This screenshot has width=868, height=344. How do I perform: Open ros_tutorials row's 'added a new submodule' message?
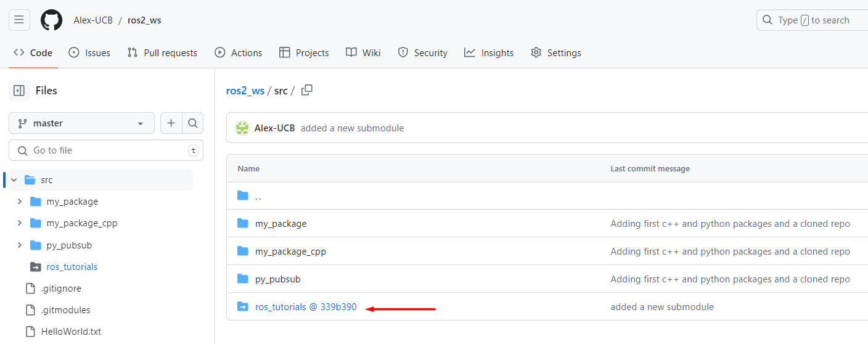pos(662,307)
